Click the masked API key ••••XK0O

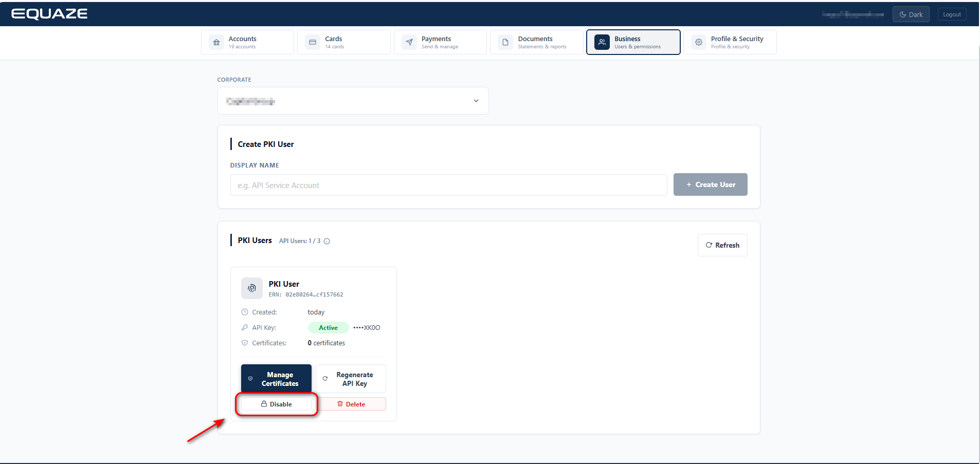[367, 327]
